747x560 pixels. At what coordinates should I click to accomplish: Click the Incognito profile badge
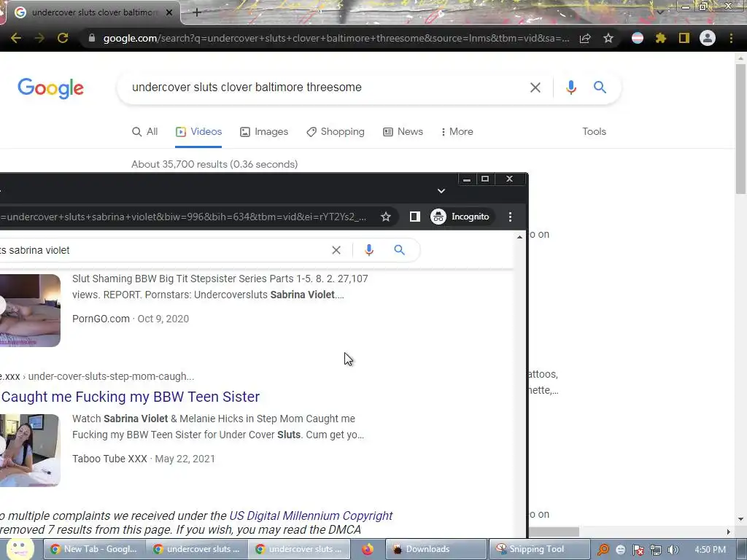(460, 217)
